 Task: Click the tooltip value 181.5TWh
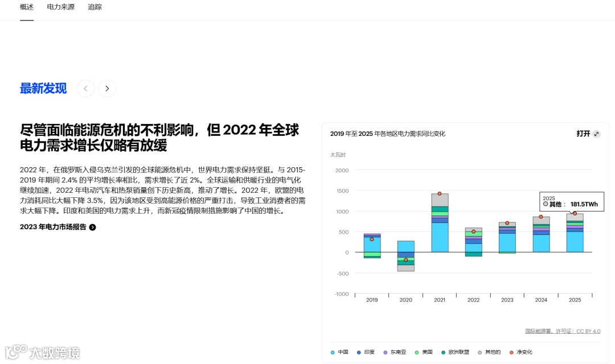pyautogui.click(x=584, y=204)
